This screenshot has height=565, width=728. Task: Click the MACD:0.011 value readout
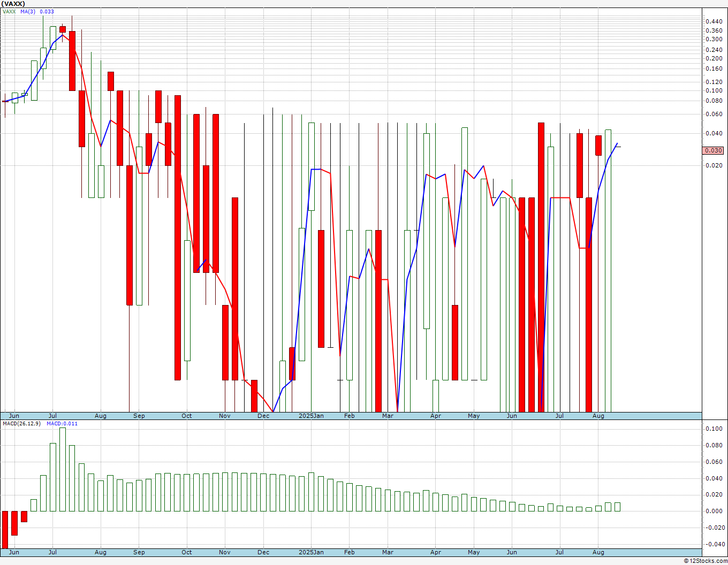coord(62,423)
